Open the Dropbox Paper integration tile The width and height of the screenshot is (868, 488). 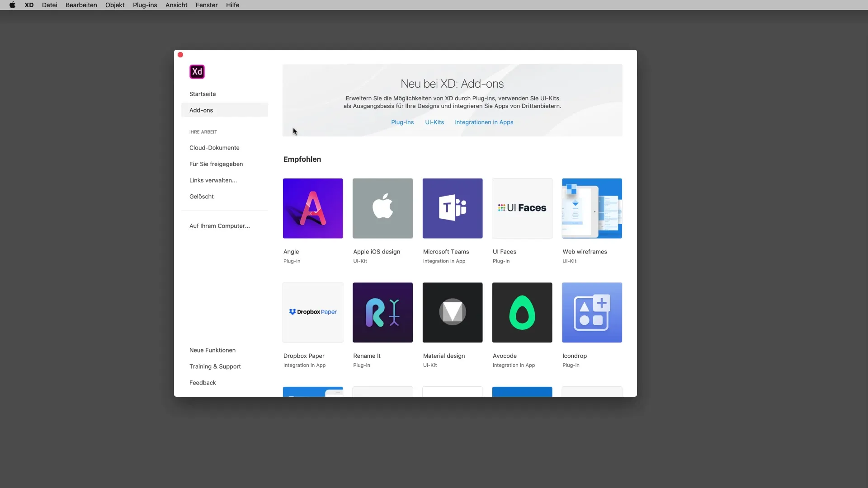(313, 313)
